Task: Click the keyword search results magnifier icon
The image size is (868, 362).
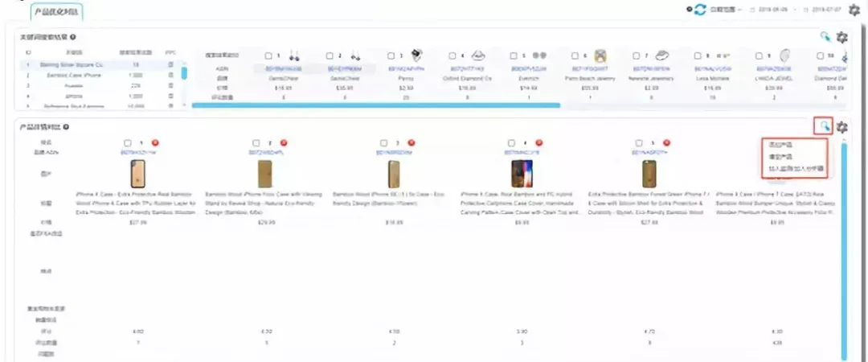Action: click(x=825, y=37)
